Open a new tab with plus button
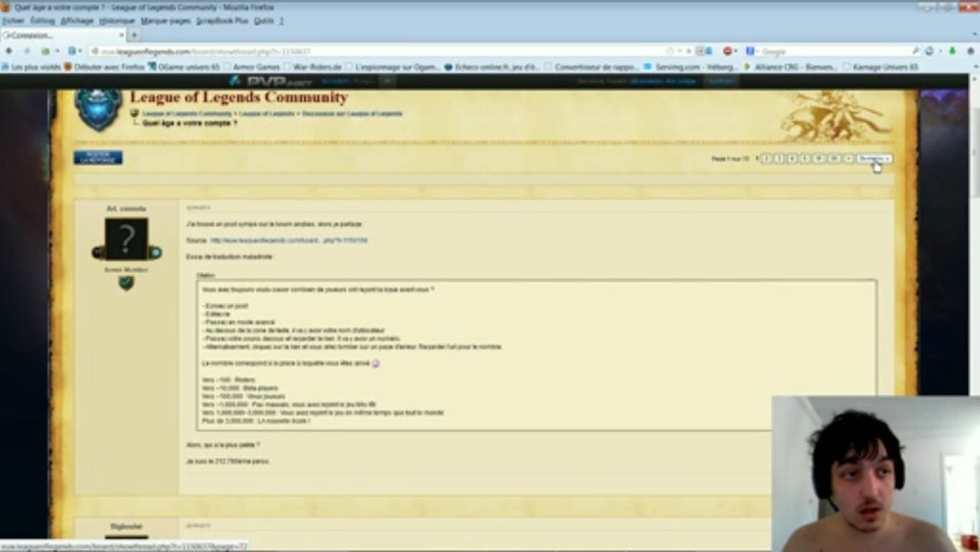The height and width of the screenshot is (552, 980). click(x=134, y=35)
